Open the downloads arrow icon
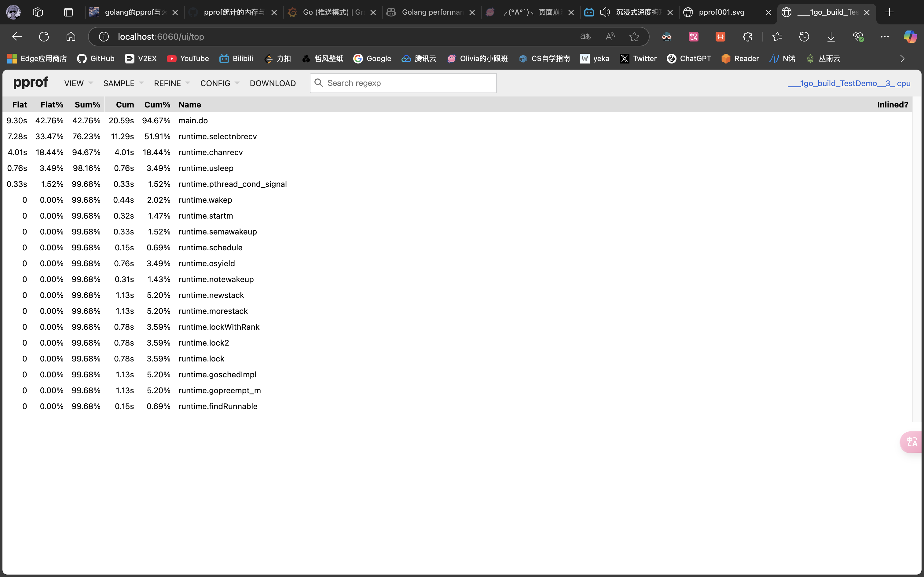Image resolution: width=924 pixels, height=577 pixels. [x=831, y=37]
